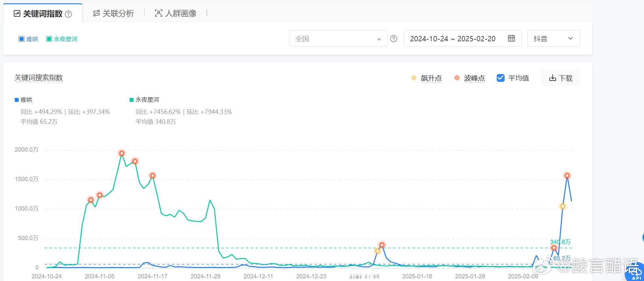644x281 pixels.
Task: Click the 关联分析 tab icon
Action: pos(96,13)
